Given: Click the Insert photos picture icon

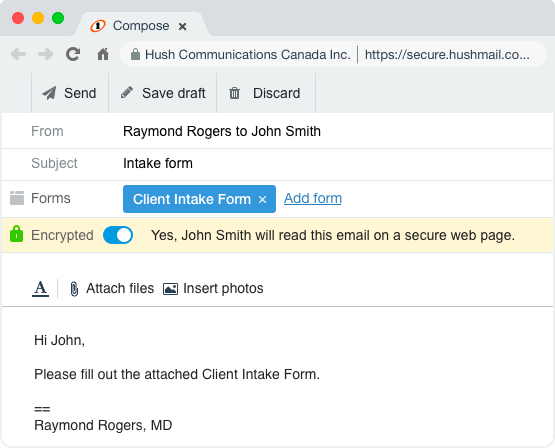Looking at the screenshot, I should click(x=170, y=289).
